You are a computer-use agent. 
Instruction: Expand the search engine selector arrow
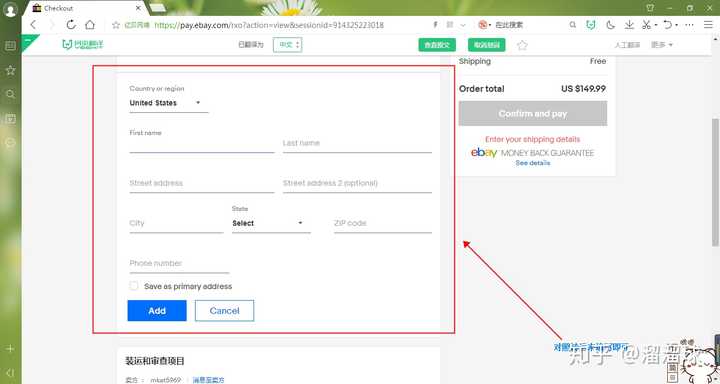(490, 25)
